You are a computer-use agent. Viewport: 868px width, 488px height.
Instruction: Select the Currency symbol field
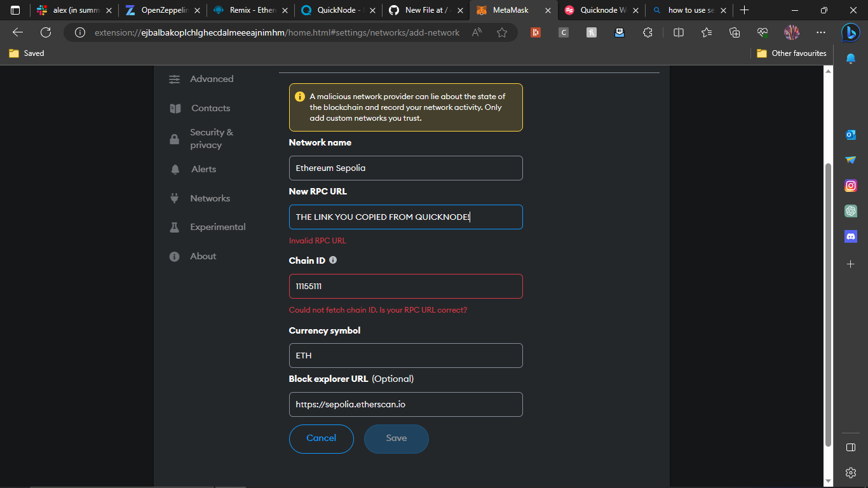(x=405, y=355)
